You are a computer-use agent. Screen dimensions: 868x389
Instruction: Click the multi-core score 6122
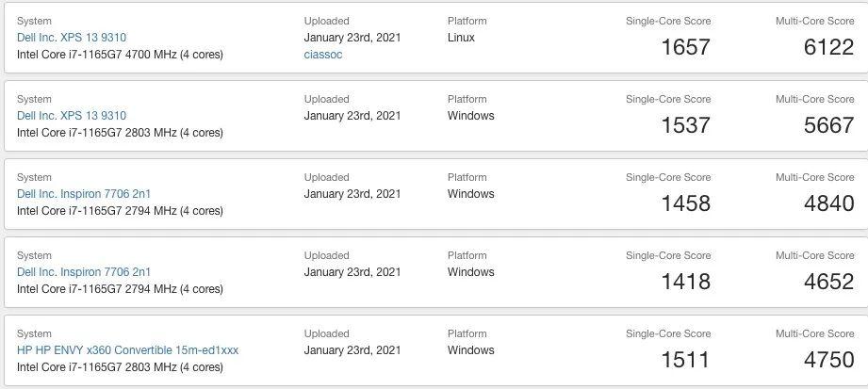coord(828,47)
